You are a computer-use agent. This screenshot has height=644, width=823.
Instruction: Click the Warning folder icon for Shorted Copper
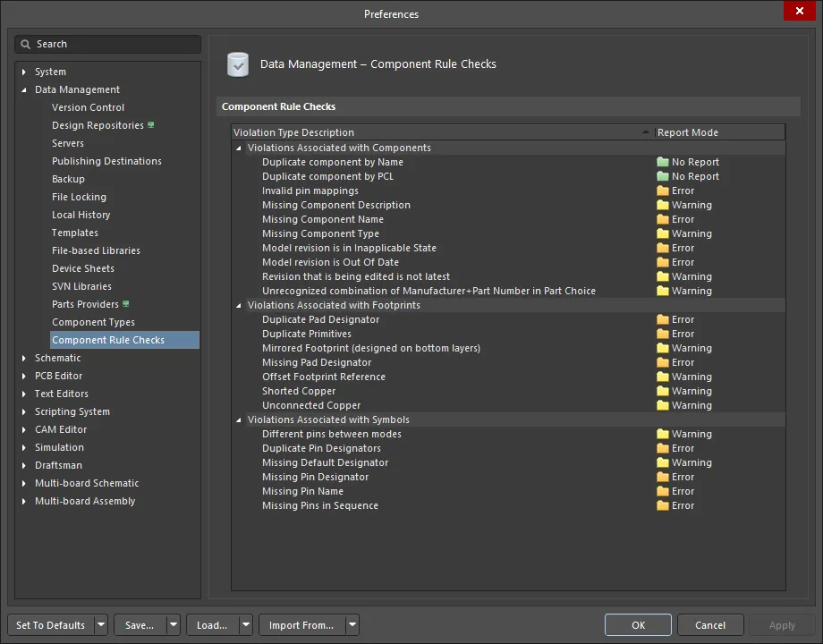click(662, 391)
